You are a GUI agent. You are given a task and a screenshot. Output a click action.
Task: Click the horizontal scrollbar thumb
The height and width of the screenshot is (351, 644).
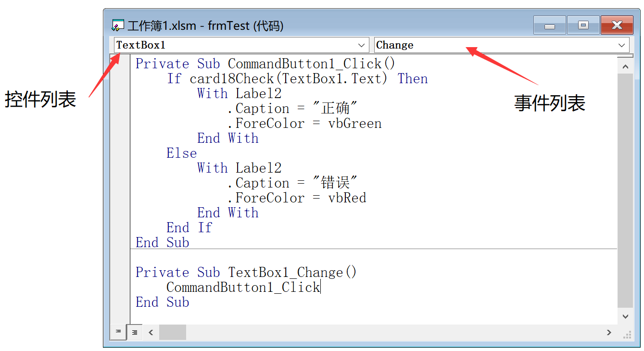[172, 332]
